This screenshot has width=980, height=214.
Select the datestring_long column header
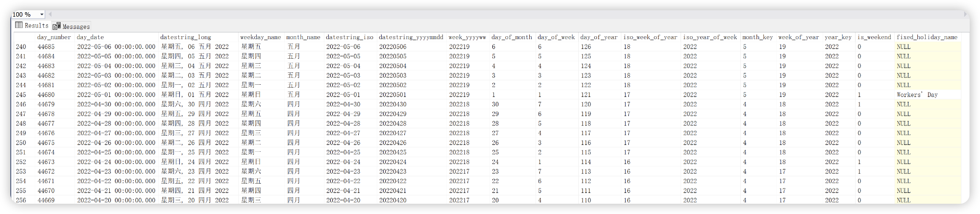click(198, 37)
